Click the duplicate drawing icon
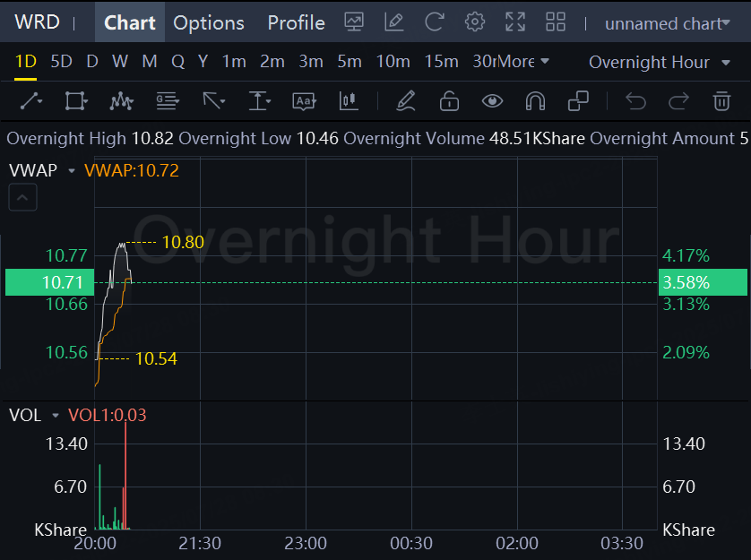 pos(578,101)
